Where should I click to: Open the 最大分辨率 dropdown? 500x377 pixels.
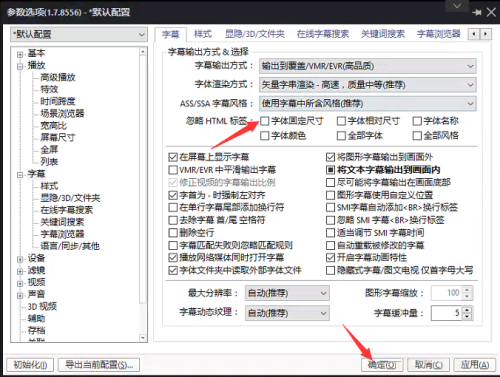pyautogui.click(x=287, y=293)
